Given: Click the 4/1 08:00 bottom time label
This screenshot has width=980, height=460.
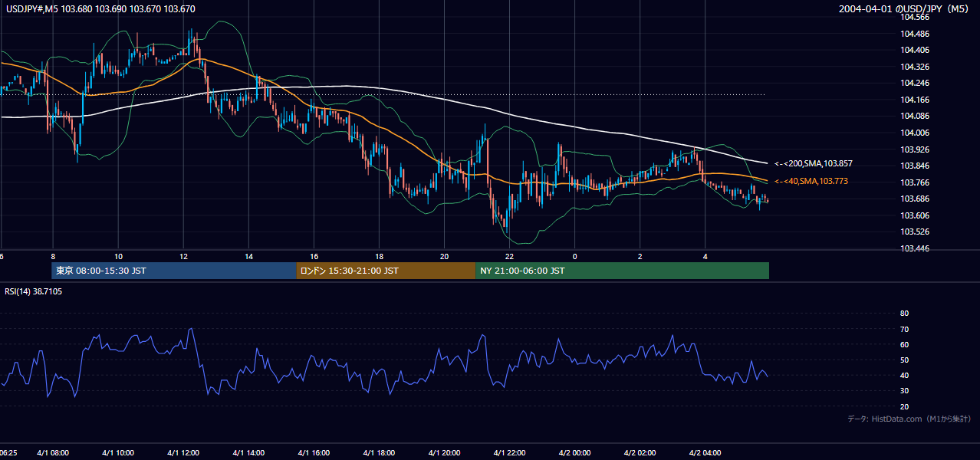Looking at the screenshot, I should pyautogui.click(x=53, y=452).
